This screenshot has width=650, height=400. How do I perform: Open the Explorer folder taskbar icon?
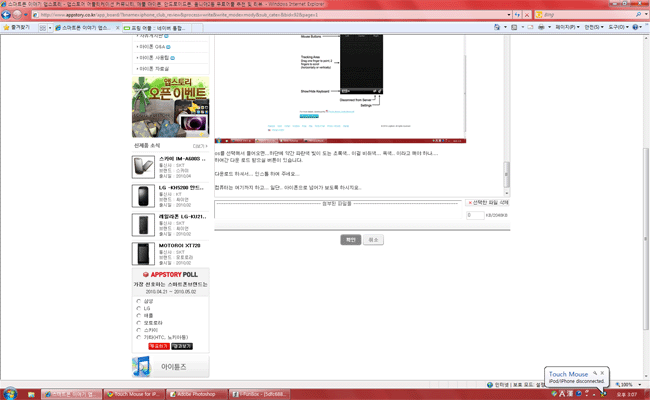(31, 394)
